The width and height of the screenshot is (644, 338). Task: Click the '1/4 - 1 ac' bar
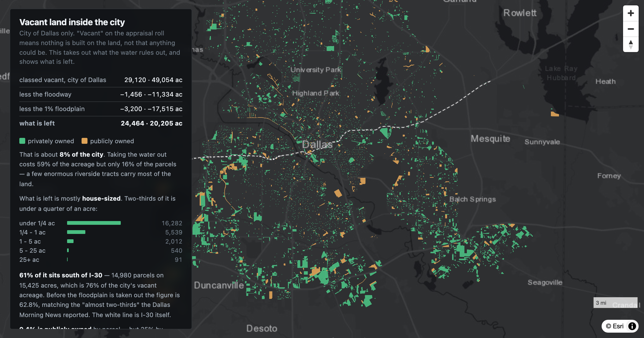click(76, 232)
